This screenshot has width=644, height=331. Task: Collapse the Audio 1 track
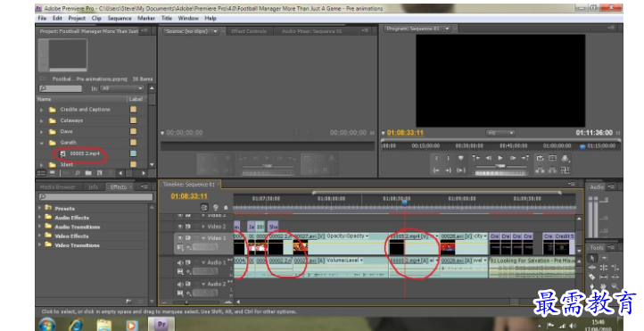pyautogui.click(x=203, y=262)
